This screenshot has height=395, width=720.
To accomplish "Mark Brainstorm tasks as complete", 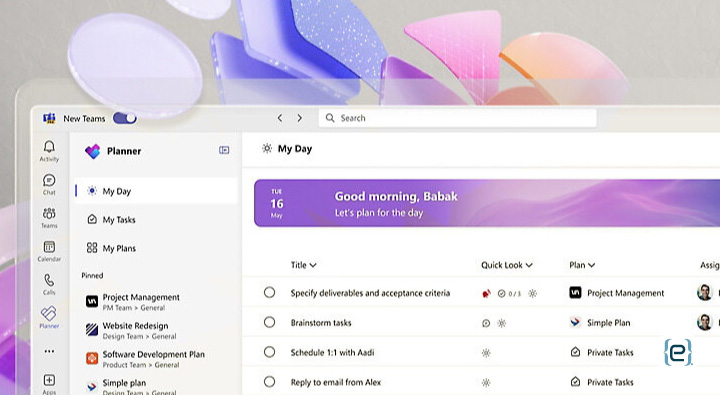I will pyautogui.click(x=270, y=322).
